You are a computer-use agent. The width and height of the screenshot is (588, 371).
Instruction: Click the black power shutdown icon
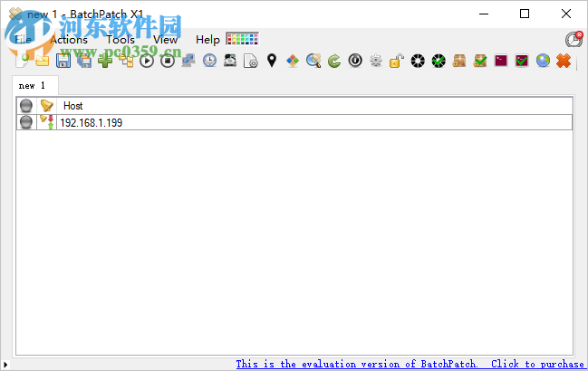(x=355, y=61)
